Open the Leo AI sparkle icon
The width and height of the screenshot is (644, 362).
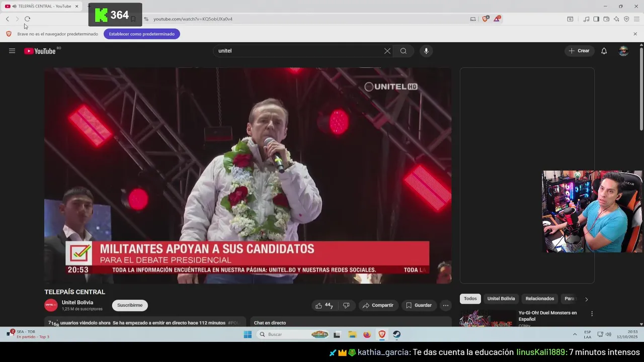(x=616, y=19)
